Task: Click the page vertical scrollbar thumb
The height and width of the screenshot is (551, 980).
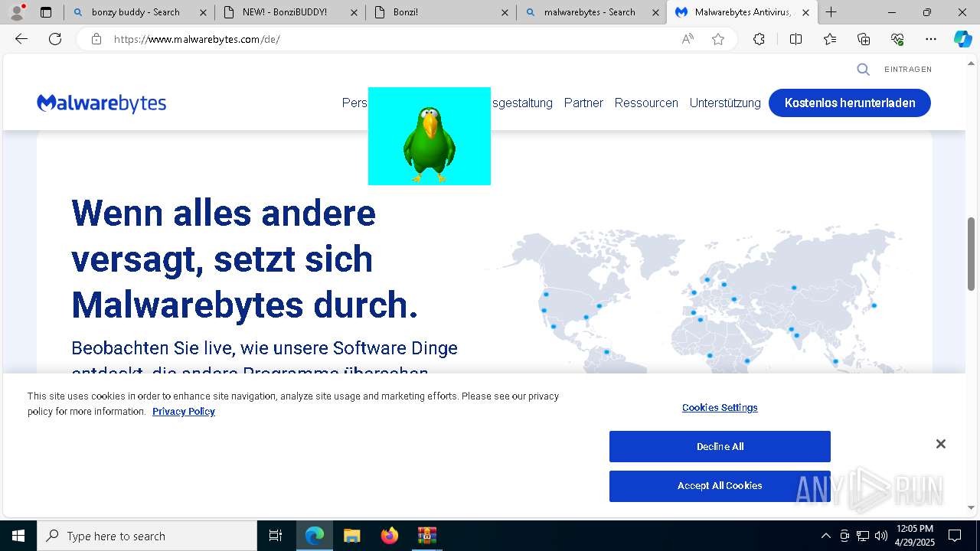Action: (x=971, y=254)
